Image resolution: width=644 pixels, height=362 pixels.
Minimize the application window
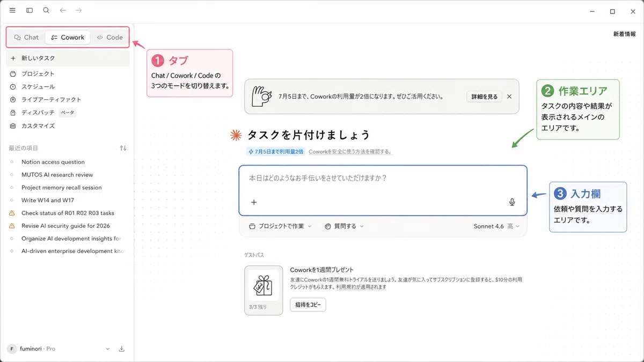click(x=592, y=11)
